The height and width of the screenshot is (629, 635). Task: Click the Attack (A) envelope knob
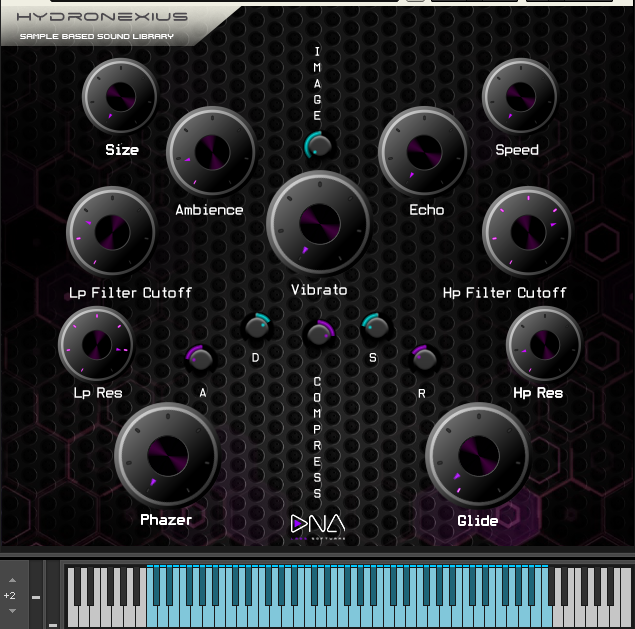coord(200,359)
